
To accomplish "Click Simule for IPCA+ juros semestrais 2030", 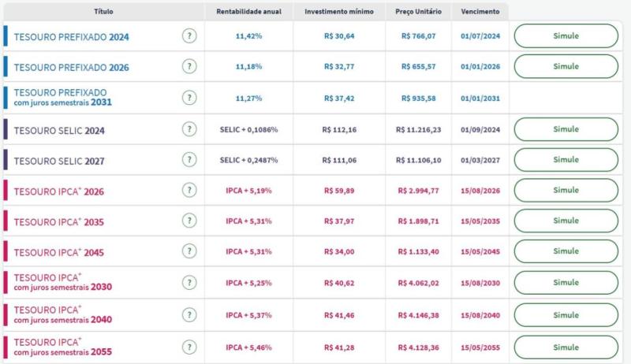I will [566, 282].
